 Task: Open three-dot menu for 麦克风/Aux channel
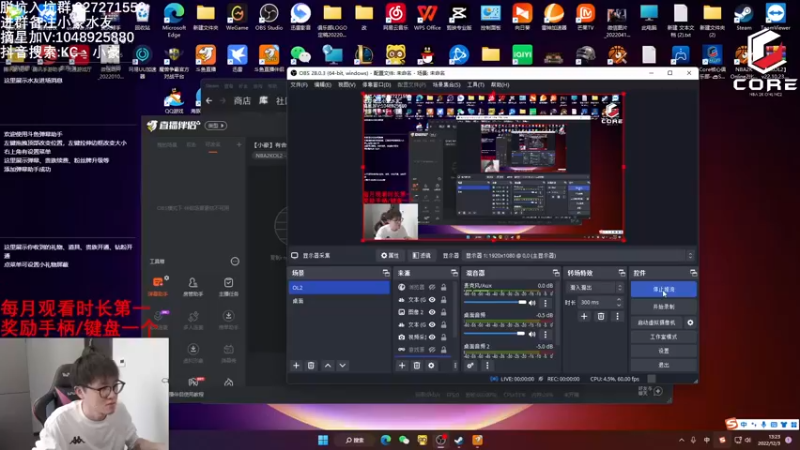point(545,303)
